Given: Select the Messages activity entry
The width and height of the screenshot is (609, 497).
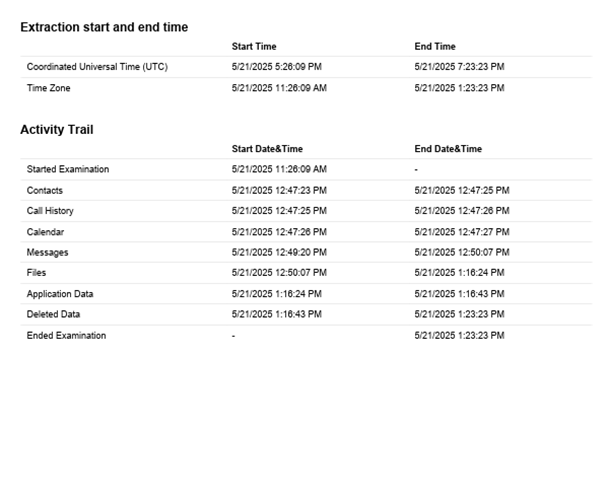Looking at the screenshot, I should [x=47, y=253].
